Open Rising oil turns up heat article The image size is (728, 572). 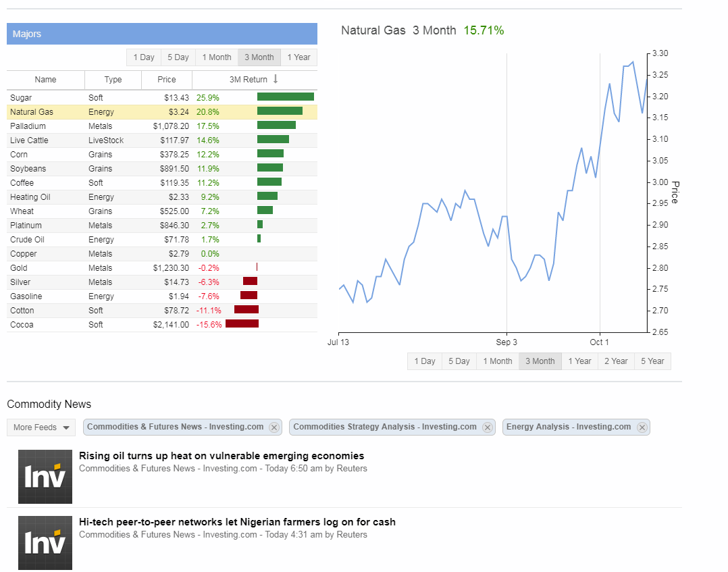tap(222, 456)
